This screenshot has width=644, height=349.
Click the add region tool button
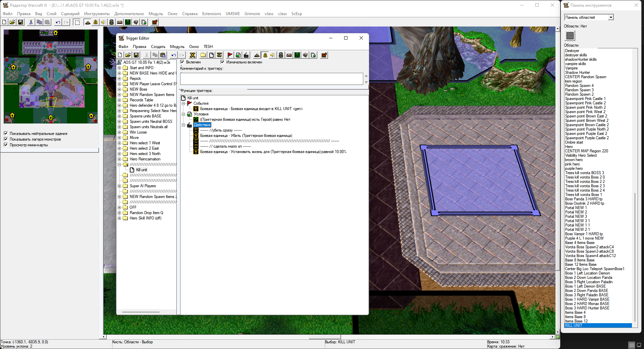tap(570, 36)
